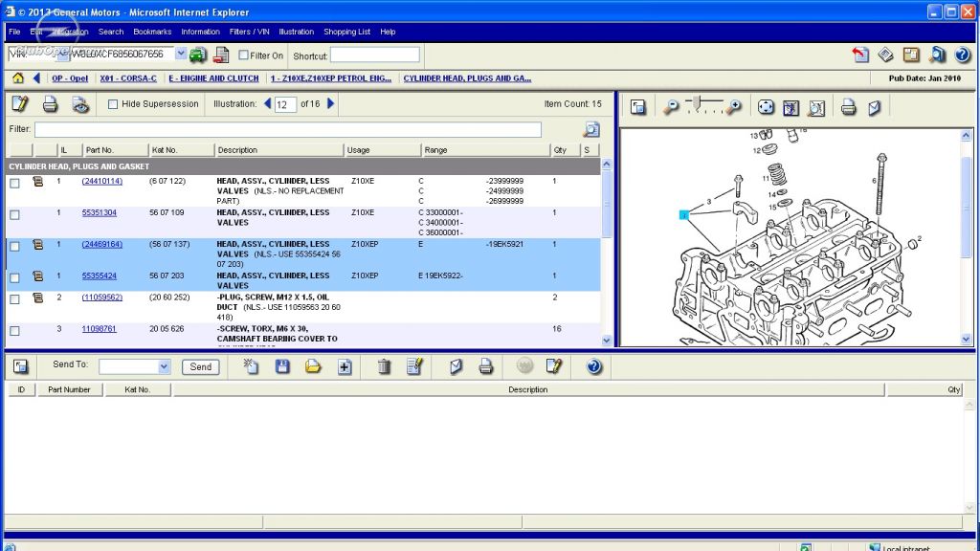Open the Shopping List menu
This screenshot has width=980, height=551.
[346, 32]
